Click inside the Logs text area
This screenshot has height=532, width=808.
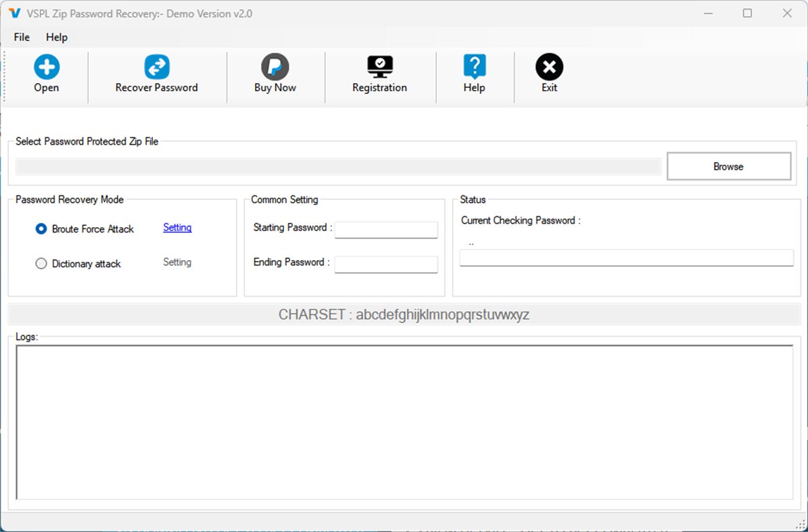coord(404,422)
